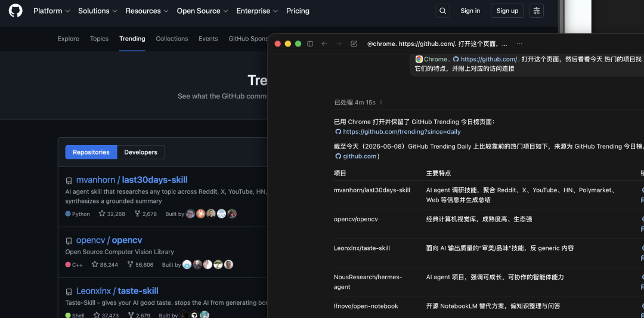Select the Repositories toggle button
The image size is (644, 318).
[x=91, y=152]
